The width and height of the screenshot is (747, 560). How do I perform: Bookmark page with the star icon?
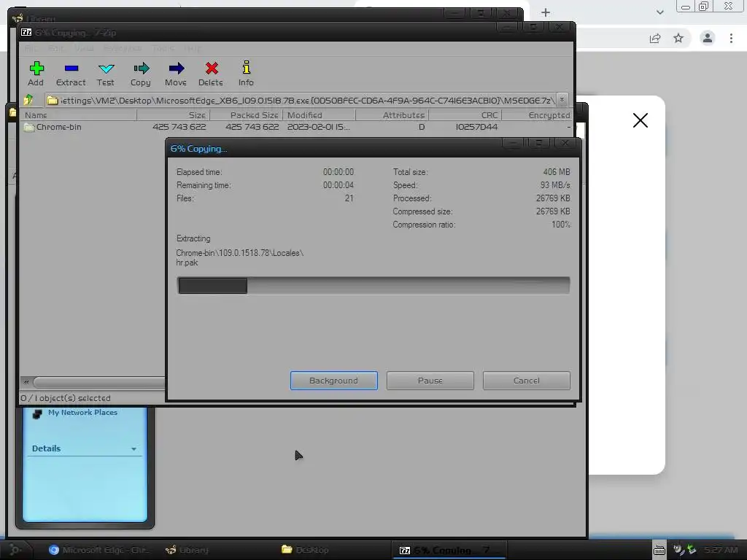point(678,38)
